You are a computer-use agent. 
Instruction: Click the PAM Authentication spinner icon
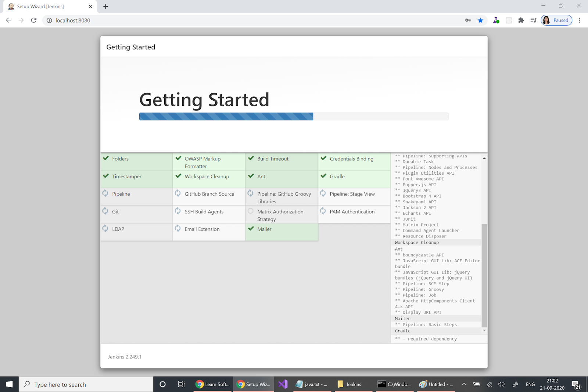323,211
